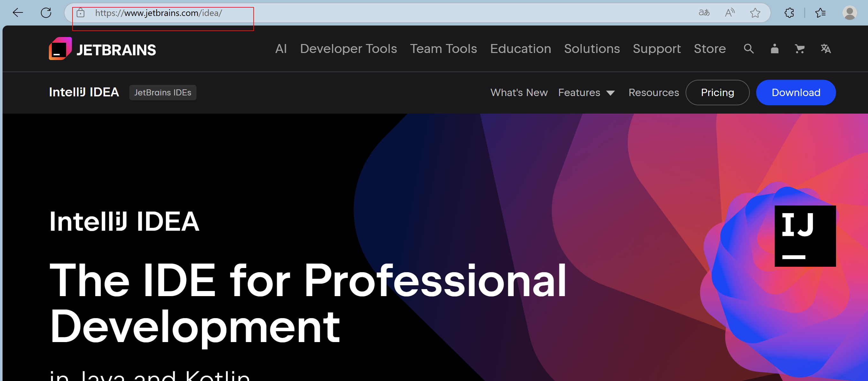The width and height of the screenshot is (868, 381).
Task: Open the JetBrains account person icon
Action: click(x=774, y=49)
